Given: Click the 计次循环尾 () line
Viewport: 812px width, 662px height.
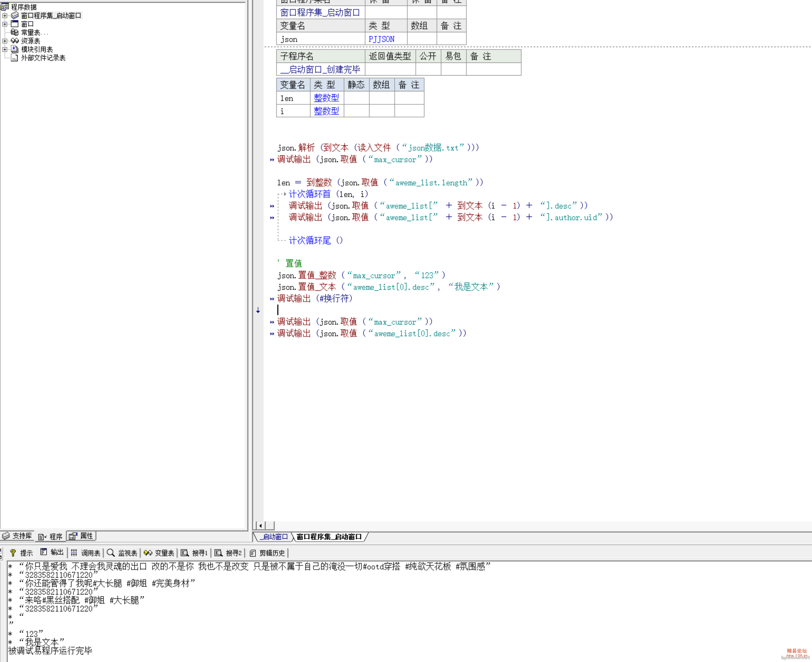Looking at the screenshot, I should click(x=316, y=240).
